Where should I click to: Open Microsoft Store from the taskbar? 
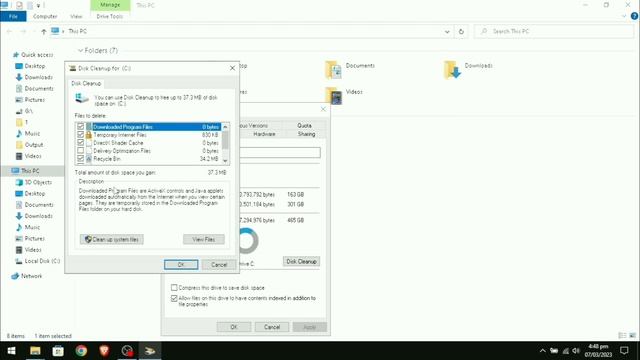click(58, 351)
